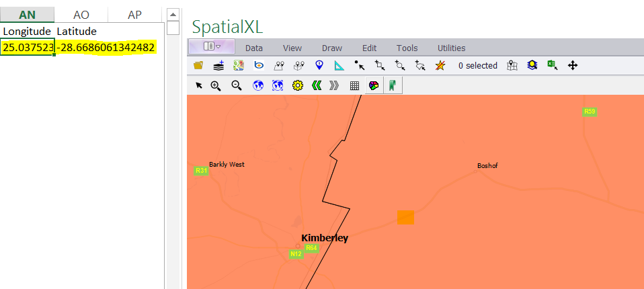This screenshot has width=644, height=289.
Task: Add a Google Maps background layer
Action: point(239,65)
